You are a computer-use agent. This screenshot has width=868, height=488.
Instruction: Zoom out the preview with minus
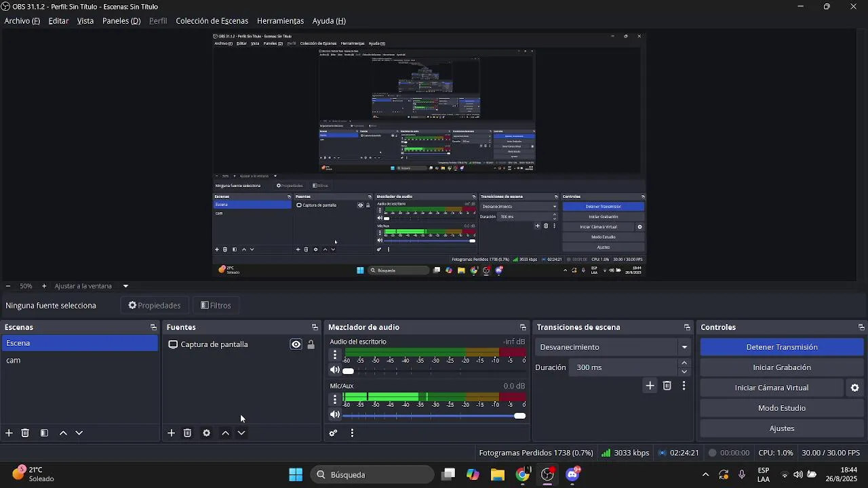[7, 286]
